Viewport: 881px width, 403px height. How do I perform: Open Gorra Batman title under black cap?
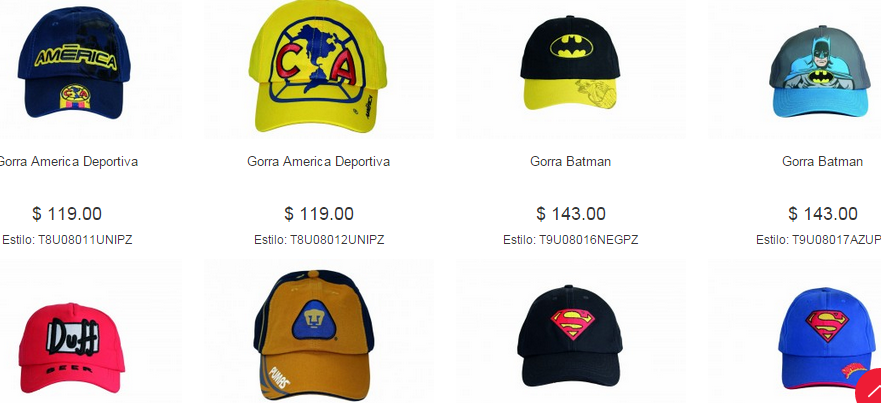(x=570, y=162)
